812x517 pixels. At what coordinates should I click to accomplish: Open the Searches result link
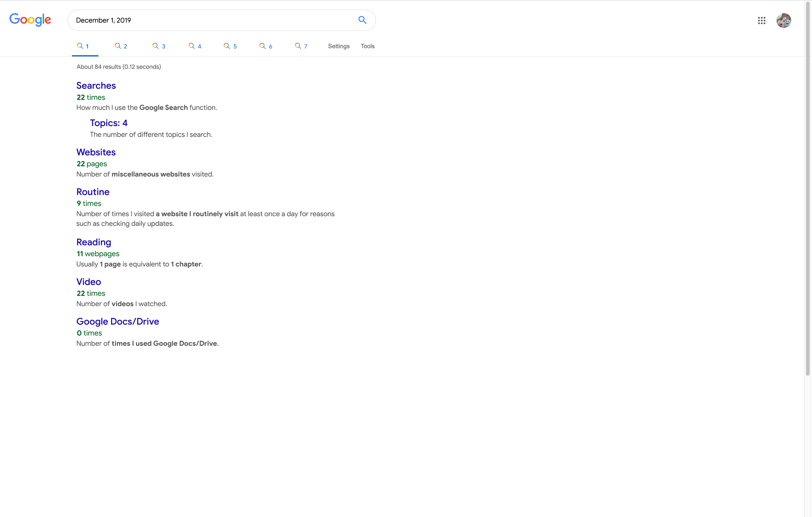coord(96,86)
